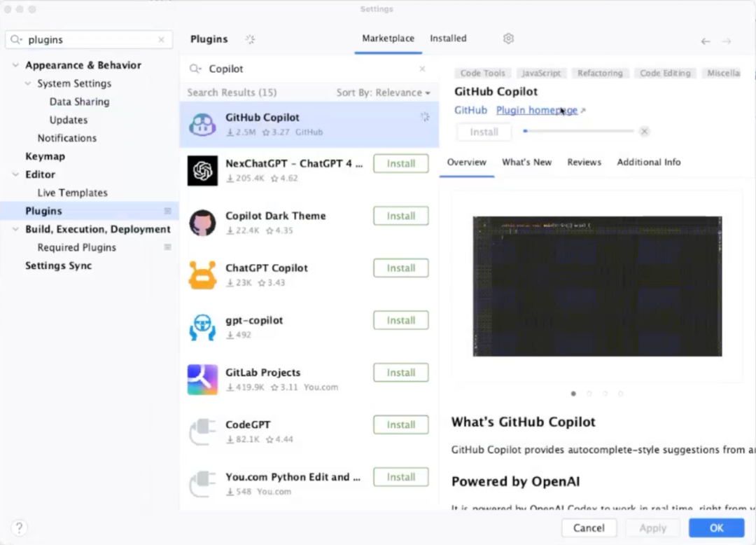Open the Additional Info tab
Screen dimensions: 756x545
point(648,163)
